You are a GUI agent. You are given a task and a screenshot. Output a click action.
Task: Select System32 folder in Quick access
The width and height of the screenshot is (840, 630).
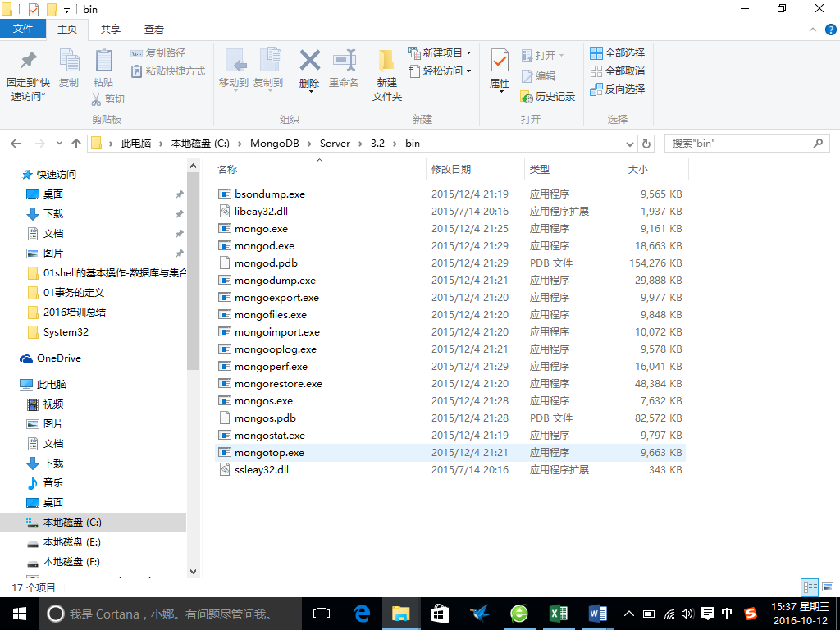[x=66, y=332]
